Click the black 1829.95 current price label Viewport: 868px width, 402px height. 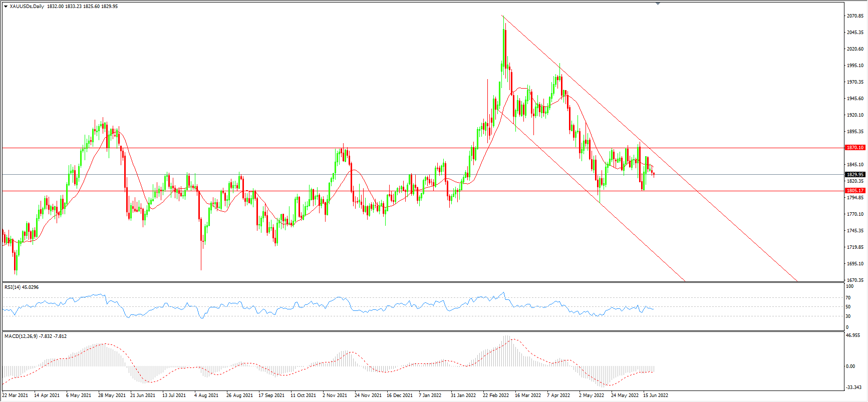coord(855,175)
